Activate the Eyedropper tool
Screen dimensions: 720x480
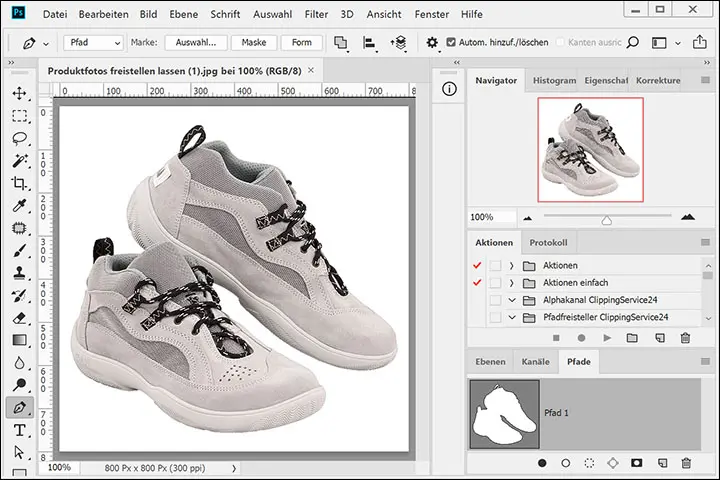coord(19,206)
